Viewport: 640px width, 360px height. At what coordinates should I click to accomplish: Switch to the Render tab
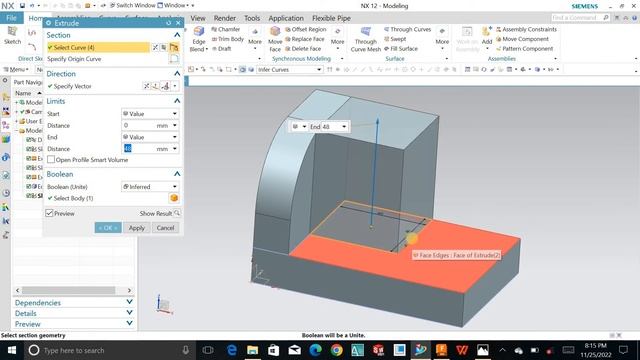point(224,18)
